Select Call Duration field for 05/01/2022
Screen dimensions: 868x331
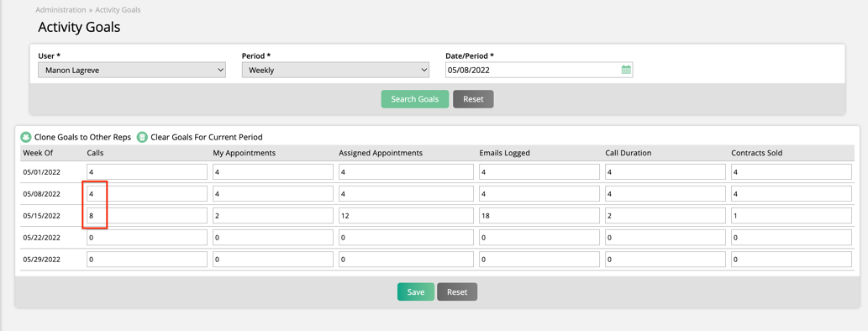(x=665, y=172)
